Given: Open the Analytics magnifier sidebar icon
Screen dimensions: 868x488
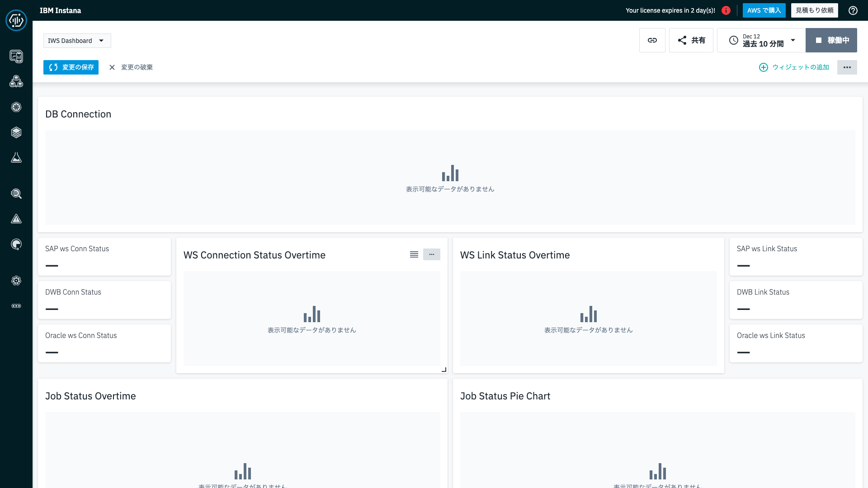Looking at the screenshot, I should [x=16, y=194].
